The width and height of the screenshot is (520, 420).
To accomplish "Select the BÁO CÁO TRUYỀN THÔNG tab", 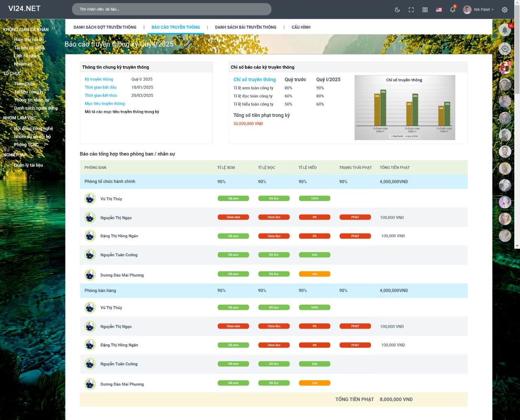I will (x=175, y=27).
